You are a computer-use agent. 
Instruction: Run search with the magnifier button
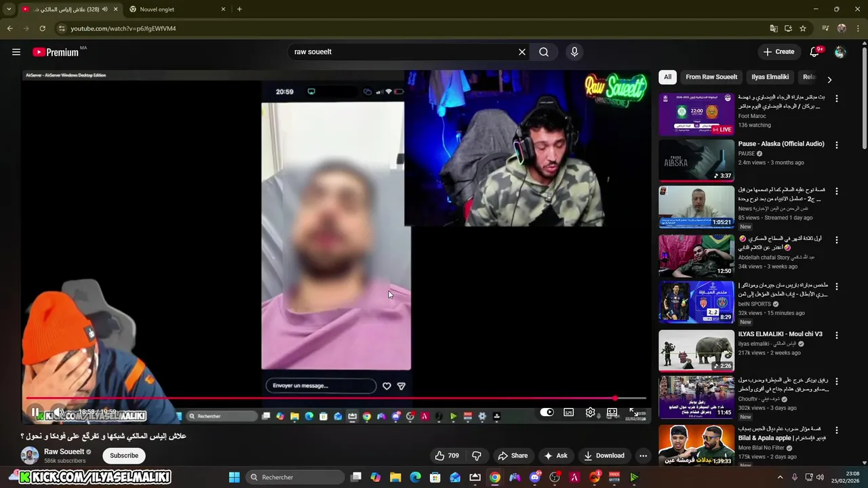point(544,52)
